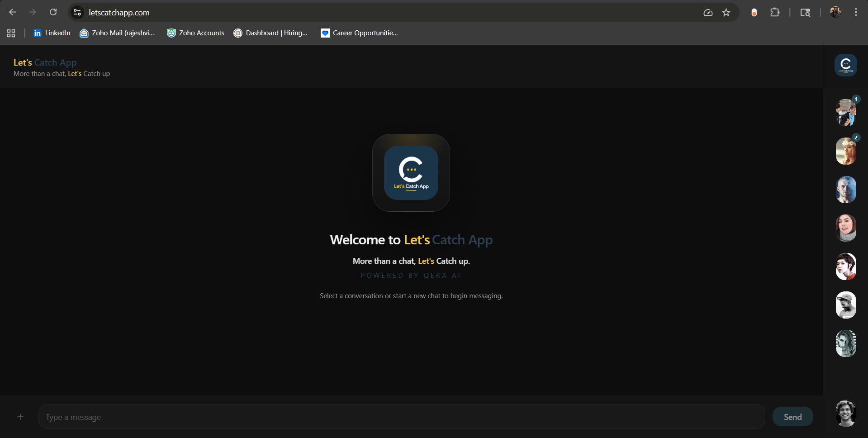
Task: Open the Career Opportunities bookmark
Action: (359, 33)
